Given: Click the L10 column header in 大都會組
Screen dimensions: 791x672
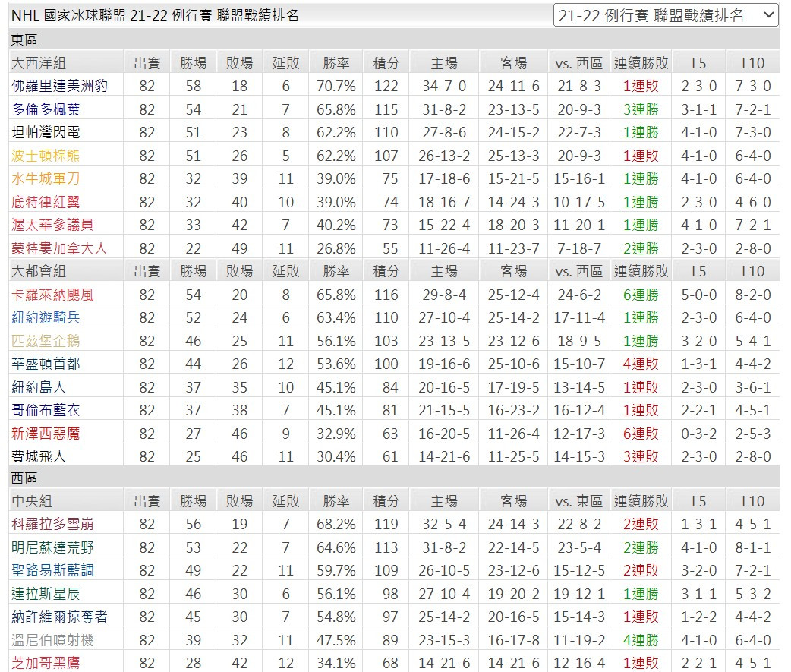Looking at the screenshot, I should click(753, 271).
